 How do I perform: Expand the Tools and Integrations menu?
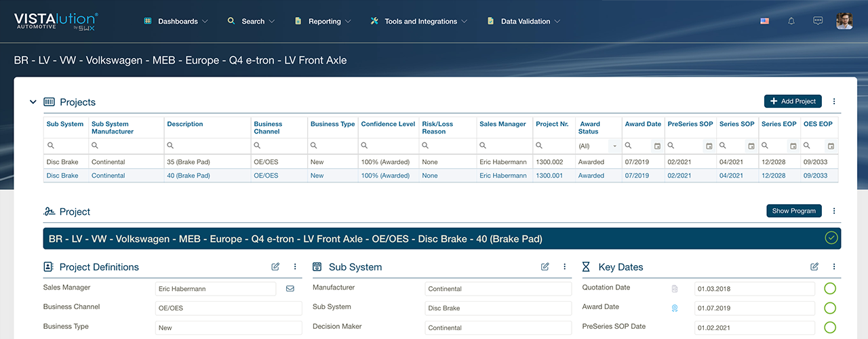[x=420, y=22]
